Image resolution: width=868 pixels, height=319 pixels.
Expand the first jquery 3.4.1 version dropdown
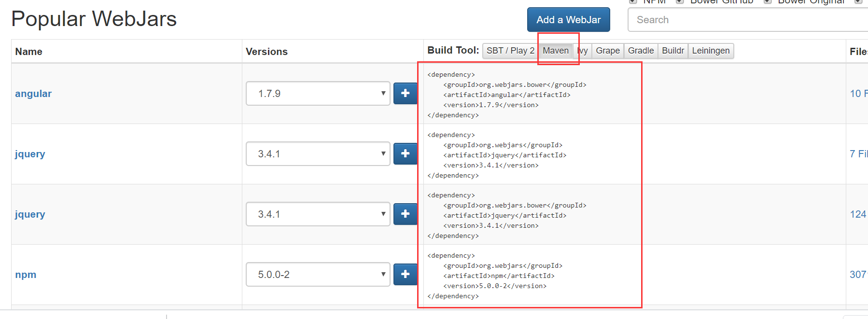(318, 153)
